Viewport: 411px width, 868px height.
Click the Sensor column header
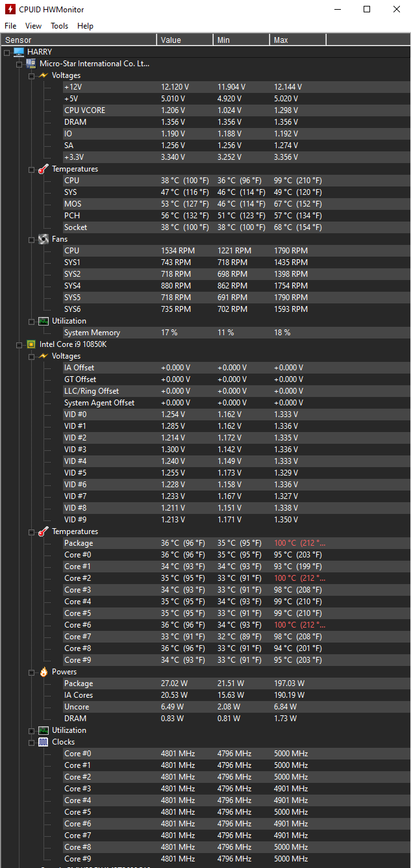click(x=79, y=40)
